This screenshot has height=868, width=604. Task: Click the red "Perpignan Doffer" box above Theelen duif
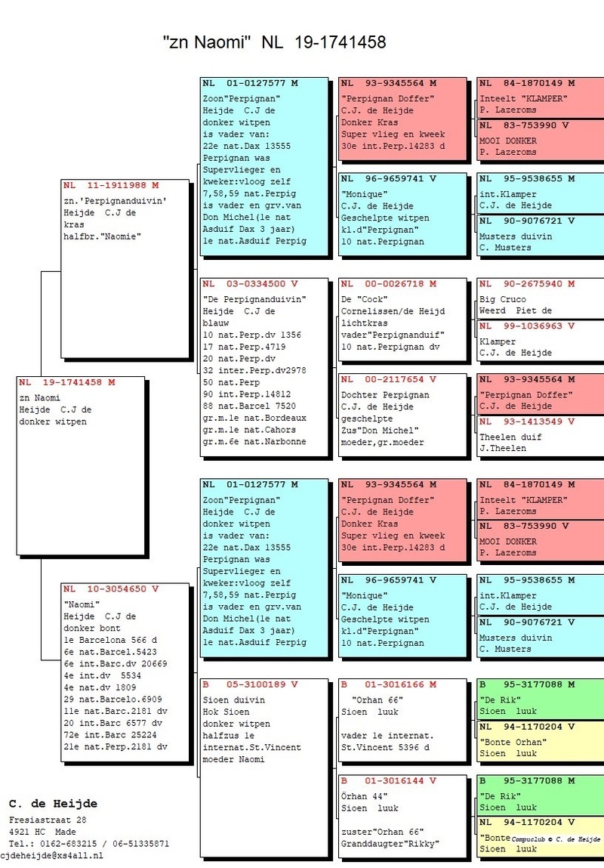click(x=540, y=394)
